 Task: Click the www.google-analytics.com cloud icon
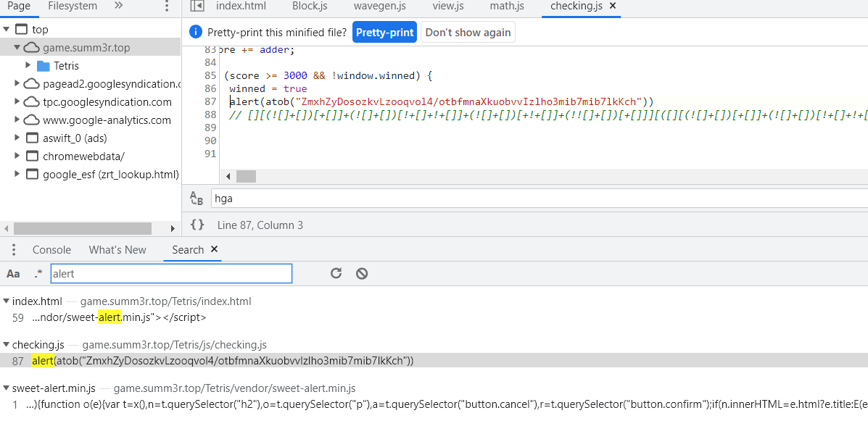(32, 120)
